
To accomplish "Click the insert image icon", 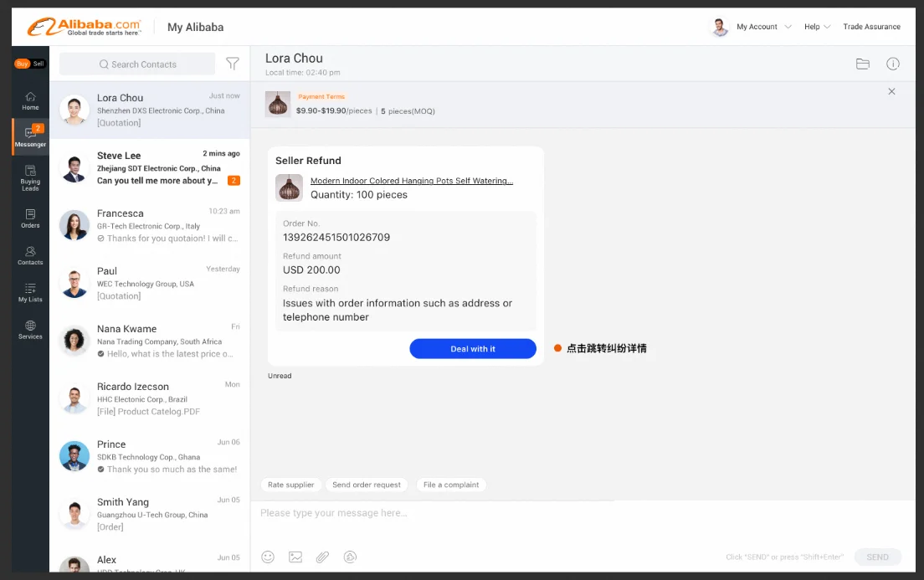I will pos(295,557).
